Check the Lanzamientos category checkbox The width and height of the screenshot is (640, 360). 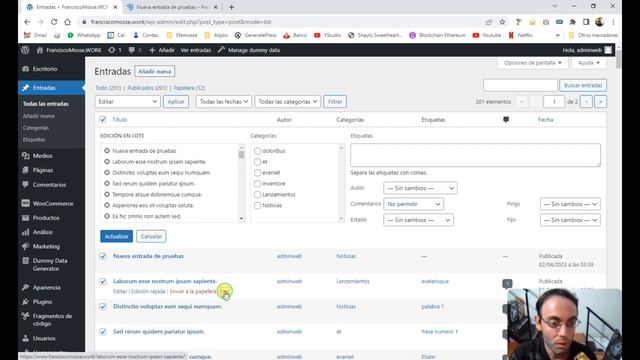tap(258, 194)
